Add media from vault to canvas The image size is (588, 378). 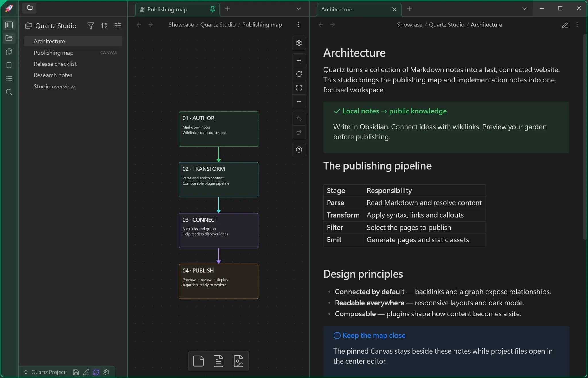pos(239,361)
